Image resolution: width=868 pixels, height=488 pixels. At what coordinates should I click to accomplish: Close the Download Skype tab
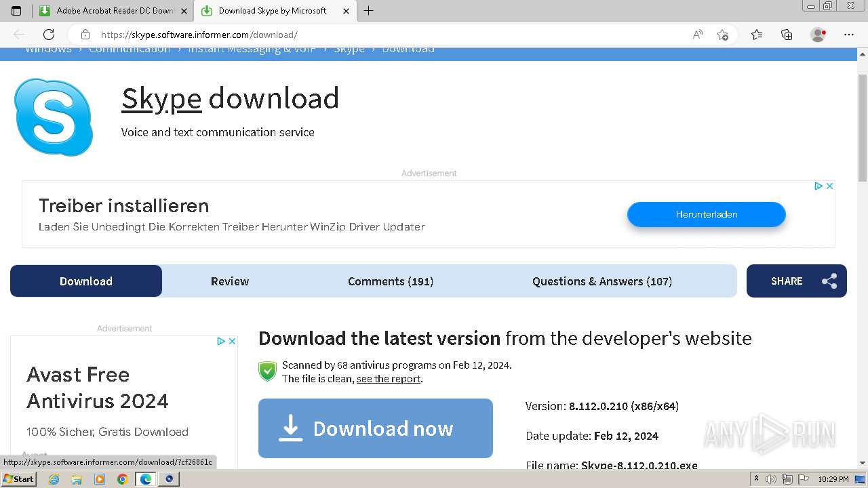coord(346,11)
